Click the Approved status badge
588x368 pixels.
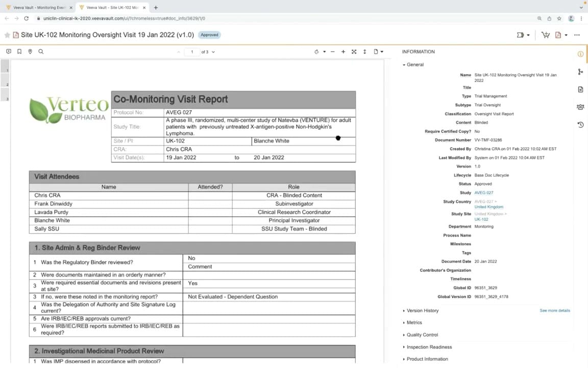tap(209, 35)
